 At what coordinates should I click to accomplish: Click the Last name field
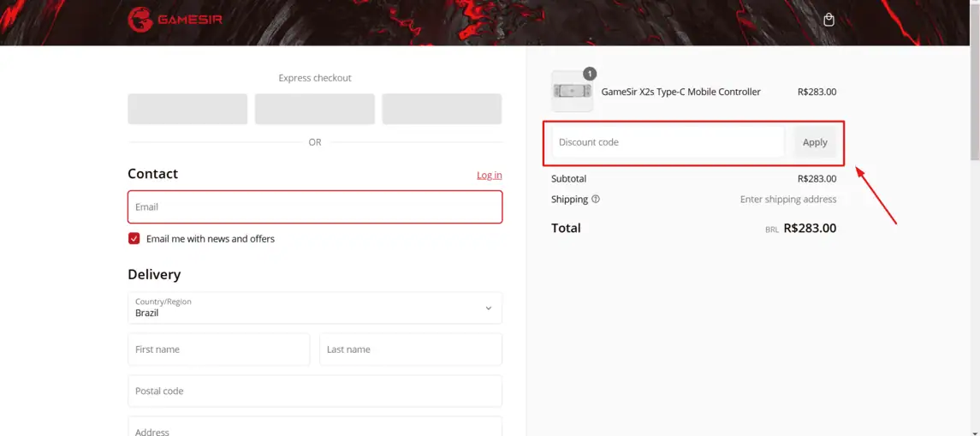pos(411,349)
